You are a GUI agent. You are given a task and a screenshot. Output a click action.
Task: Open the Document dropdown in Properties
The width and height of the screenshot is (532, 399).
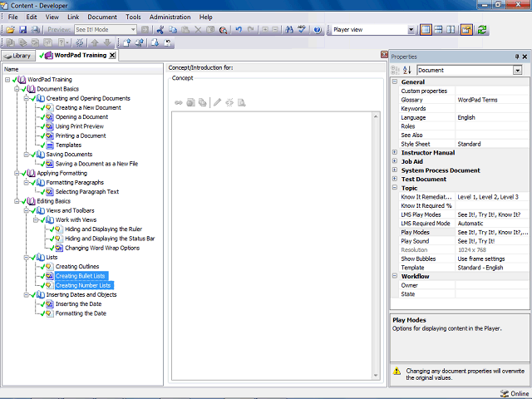point(517,70)
